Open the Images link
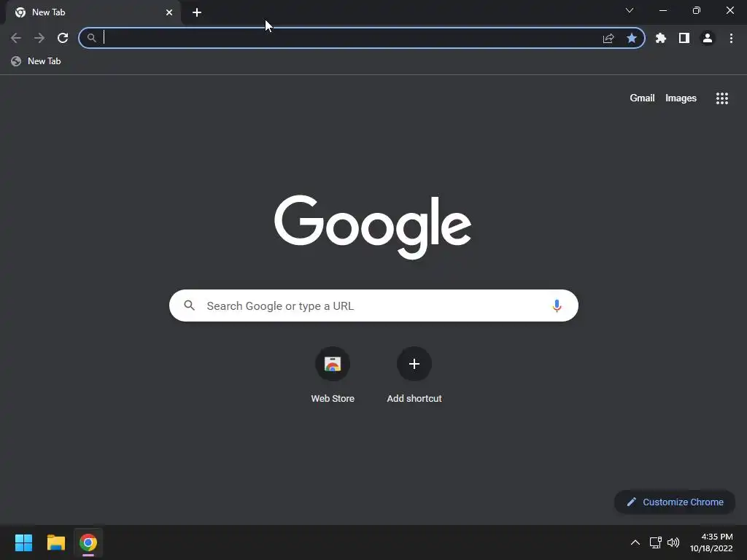 pyautogui.click(x=681, y=98)
